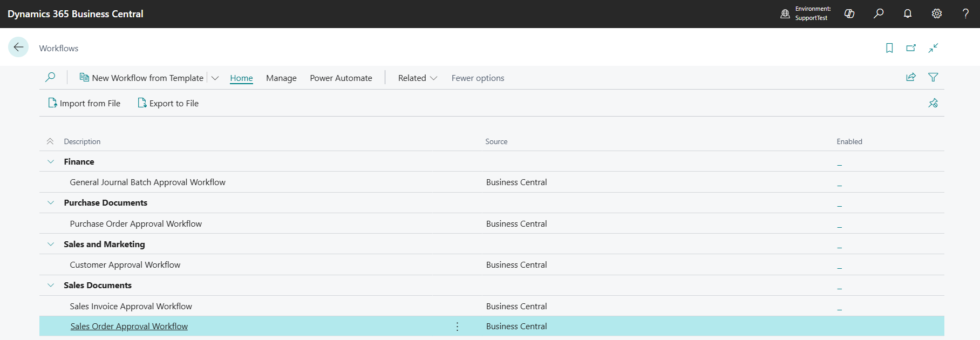Screen dimensions: 980x340
Task: Collapse the Finance group
Action: point(51,162)
